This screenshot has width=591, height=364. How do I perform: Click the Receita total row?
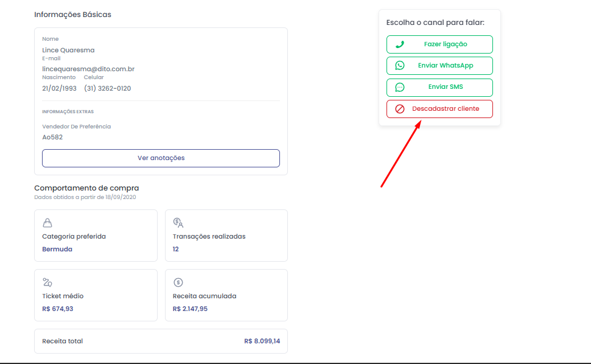tap(161, 341)
